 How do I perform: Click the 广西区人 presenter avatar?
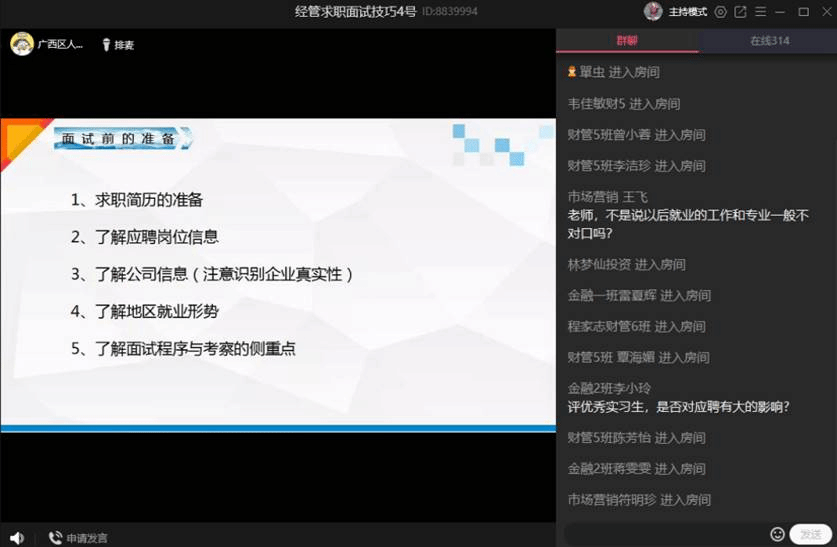[21, 45]
